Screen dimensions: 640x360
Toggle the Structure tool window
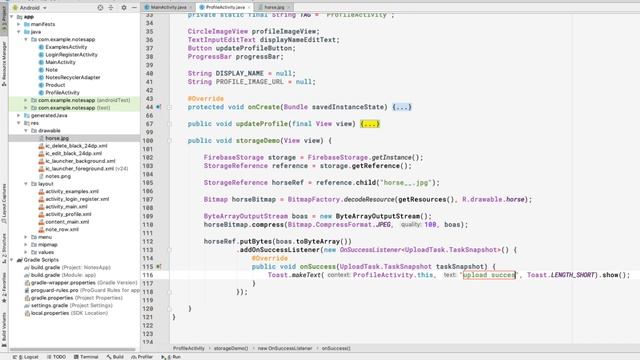tap(4, 247)
